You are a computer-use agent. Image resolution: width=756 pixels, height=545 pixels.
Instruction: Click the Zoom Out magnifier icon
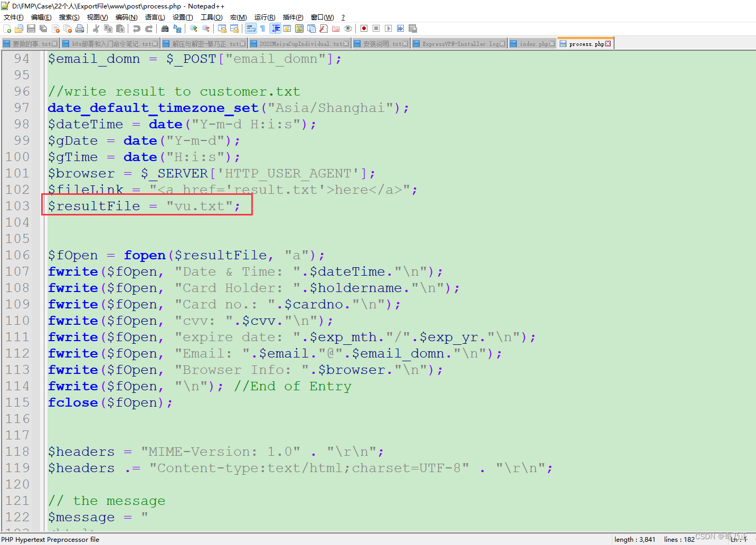point(205,29)
